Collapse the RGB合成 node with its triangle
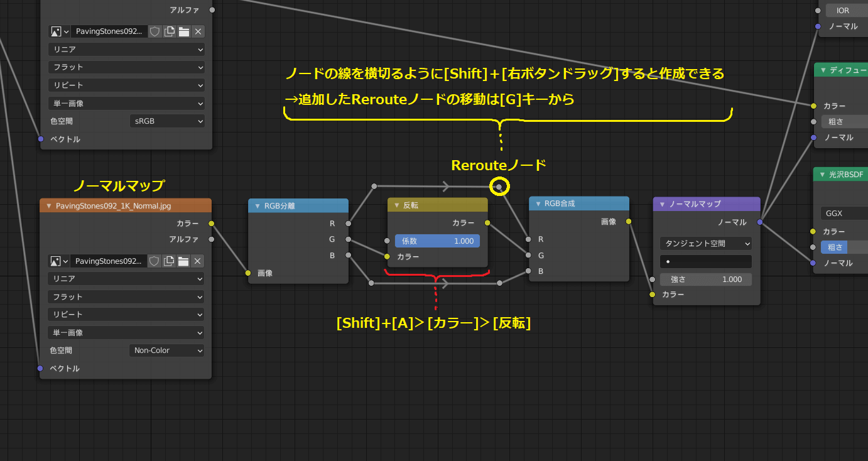 pos(538,204)
